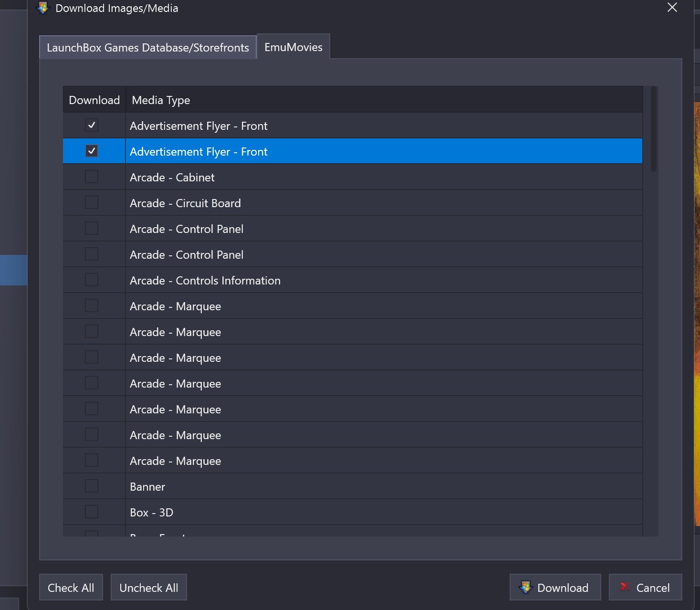Viewport: 700px width, 610px height.
Task: Select the 'Arcade - Cabinet' row text
Action: pos(172,178)
